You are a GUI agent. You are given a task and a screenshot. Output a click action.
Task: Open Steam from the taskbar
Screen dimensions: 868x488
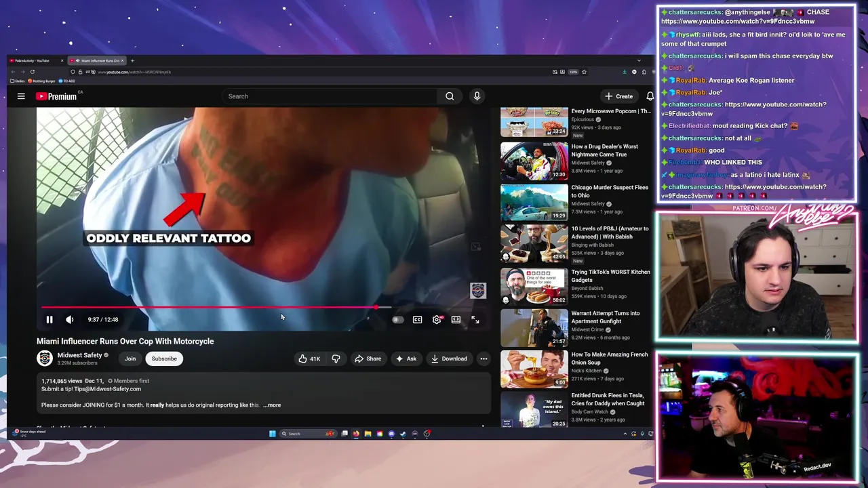click(403, 434)
